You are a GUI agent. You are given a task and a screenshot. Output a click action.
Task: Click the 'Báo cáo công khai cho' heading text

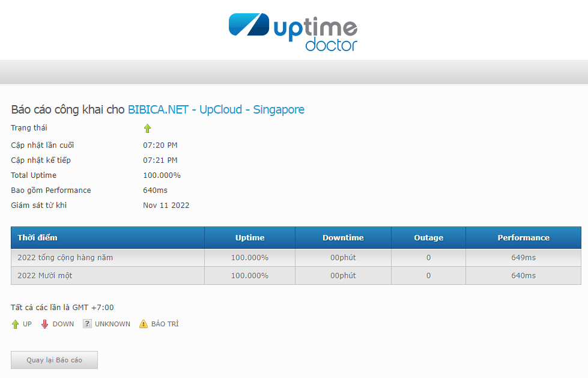[x=68, y=109]
